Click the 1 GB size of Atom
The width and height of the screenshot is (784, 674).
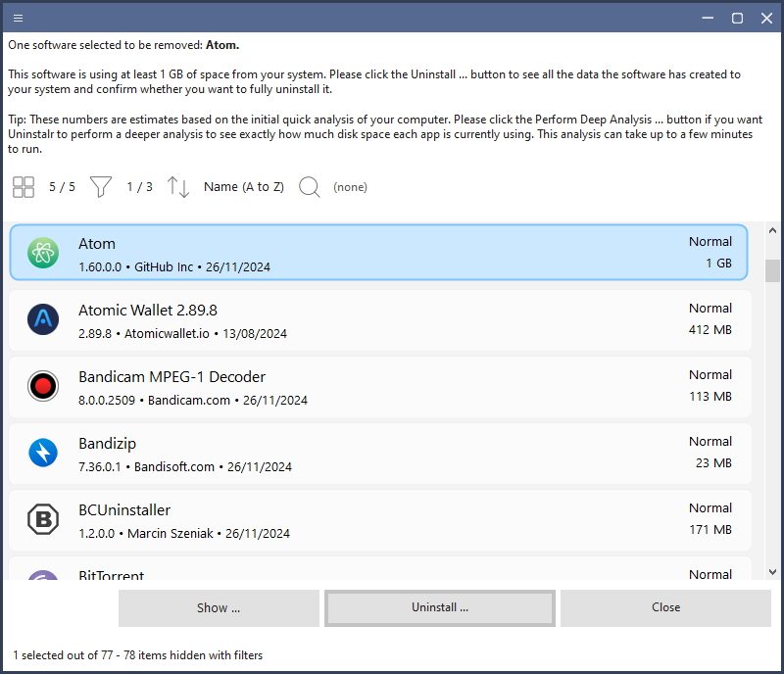pyautogui.click(x=718, y=264)
